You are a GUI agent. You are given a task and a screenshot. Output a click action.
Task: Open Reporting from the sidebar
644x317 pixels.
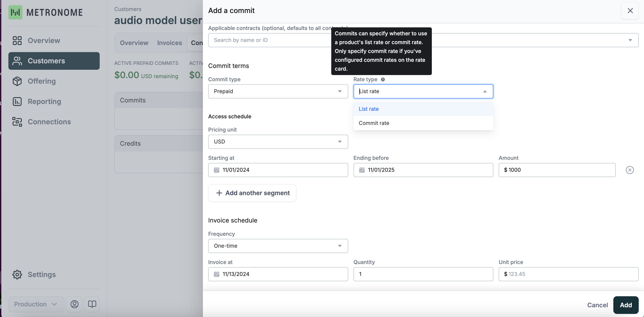pos(44,101)
